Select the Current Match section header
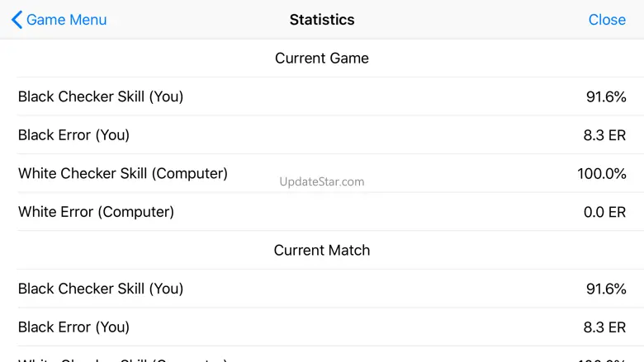The image size is (644, 362). tap(322, 250)
